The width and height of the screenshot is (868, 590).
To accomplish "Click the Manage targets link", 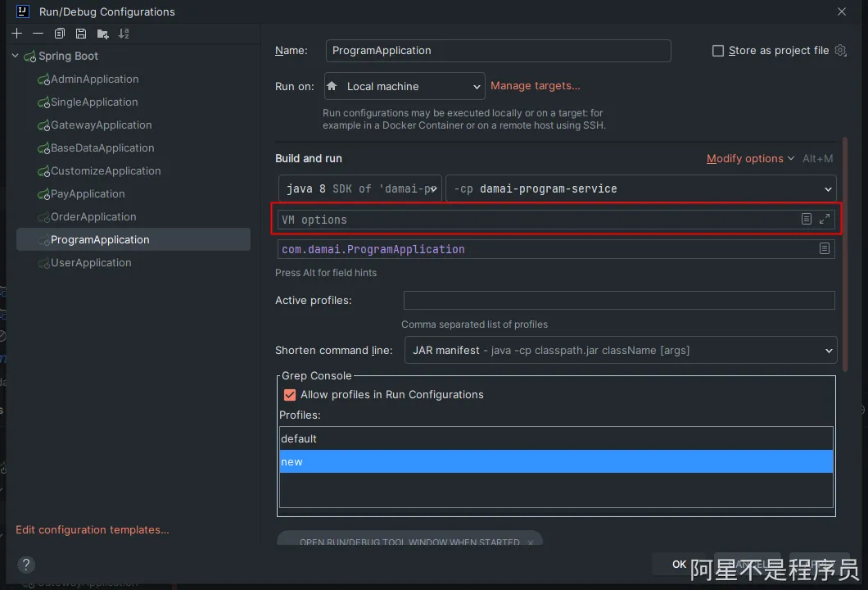I will tap(535, 85).
